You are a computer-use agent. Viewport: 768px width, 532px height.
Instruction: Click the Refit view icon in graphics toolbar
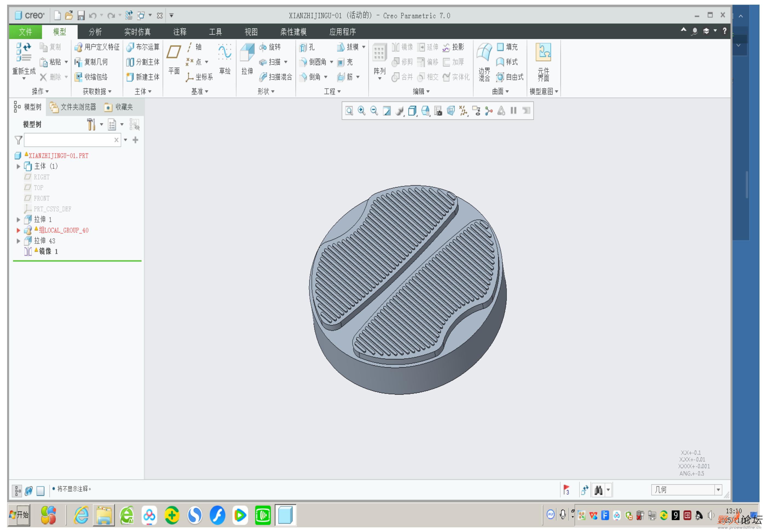click(x=349, y=111)
